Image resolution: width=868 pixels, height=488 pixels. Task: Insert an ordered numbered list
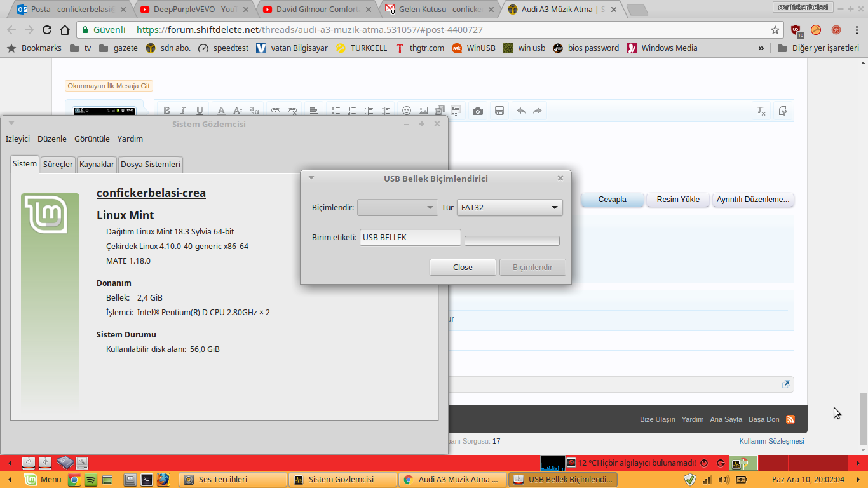tap(352, 111)
